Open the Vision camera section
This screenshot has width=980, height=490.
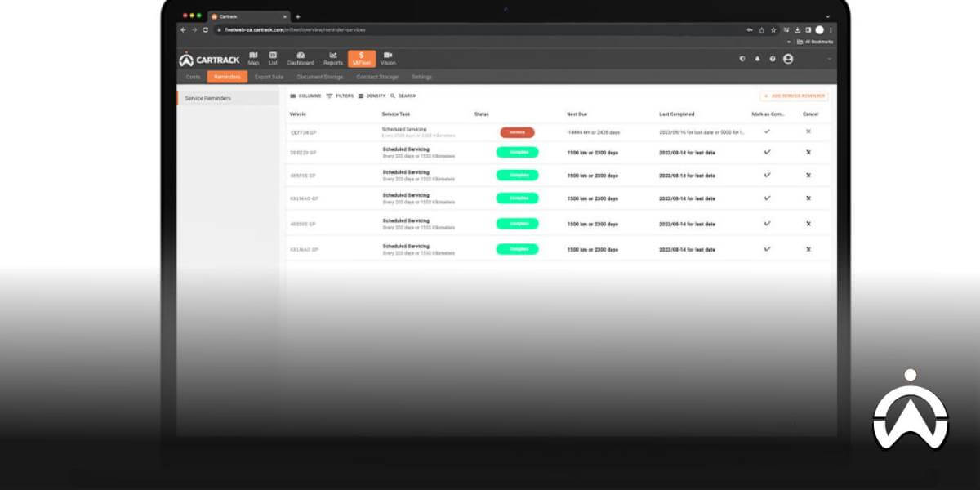coord(388,59)
